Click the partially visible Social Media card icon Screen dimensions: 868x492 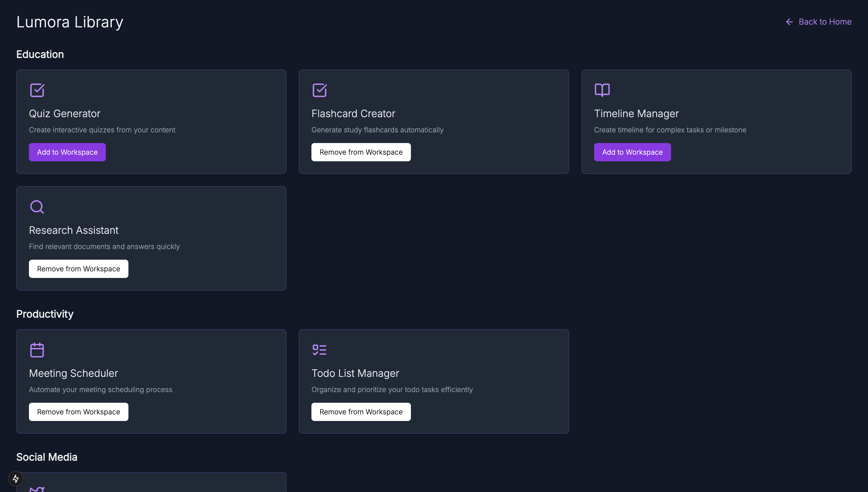coord(37,489)
